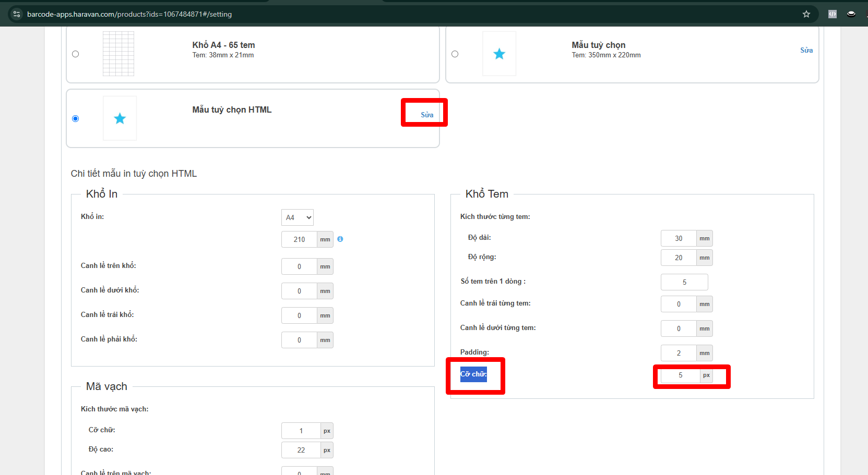The height and width of the screenshot is (475, 868).
Task: Click the code extension icon in browser toolbar
Action: point(833,14)
